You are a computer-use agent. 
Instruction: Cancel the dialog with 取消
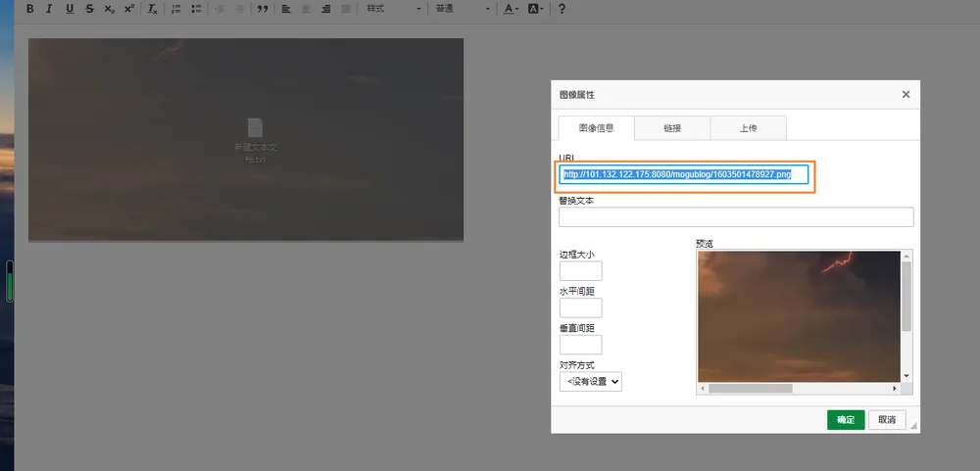888,420
